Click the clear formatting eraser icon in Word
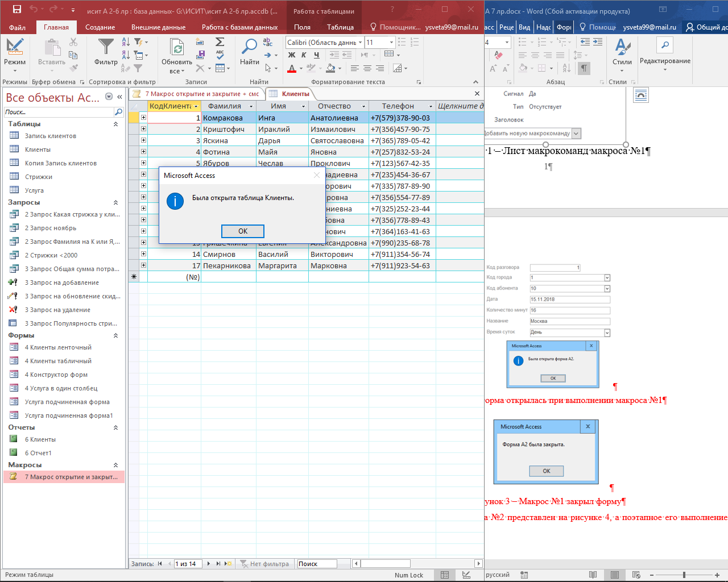 click(x=498, y=55)
